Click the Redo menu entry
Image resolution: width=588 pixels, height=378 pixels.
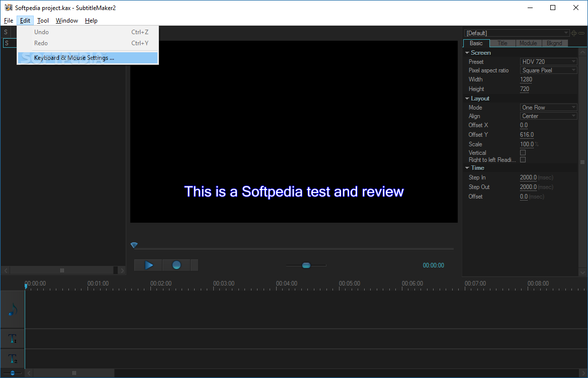(x=88, y=43)
